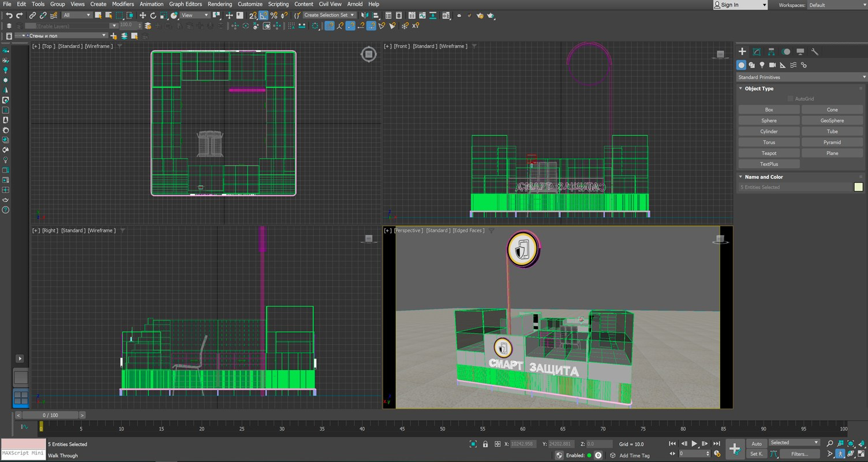The image size is (868, 462).
Task: Open the Modifiers menu
Action: pyautogui.click(x=122, y=4)
